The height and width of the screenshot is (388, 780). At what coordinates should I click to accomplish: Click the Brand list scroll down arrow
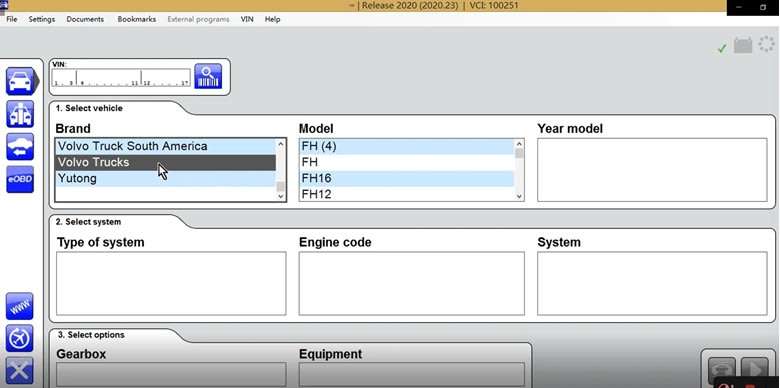tap(281, 196)
